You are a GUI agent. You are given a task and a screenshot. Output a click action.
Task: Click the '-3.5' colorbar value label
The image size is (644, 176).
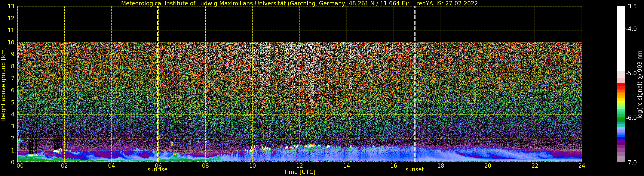click(631, 6)
